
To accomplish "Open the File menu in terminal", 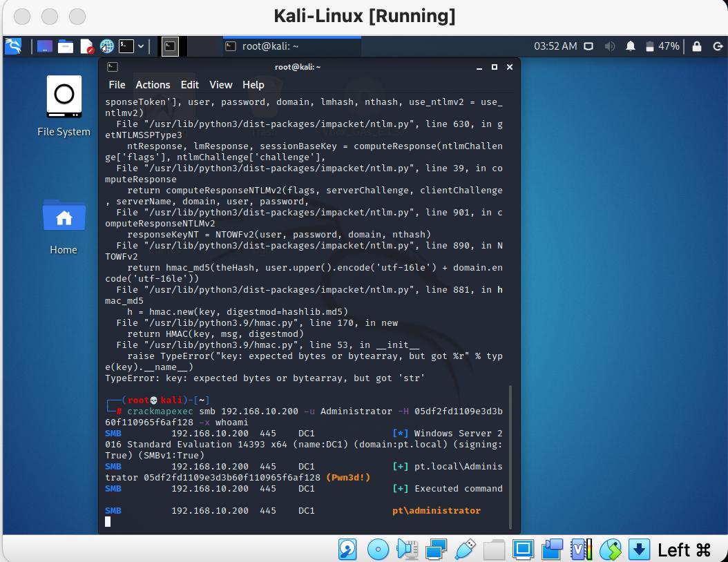I will pyautogui.click(x=117, y=85).
